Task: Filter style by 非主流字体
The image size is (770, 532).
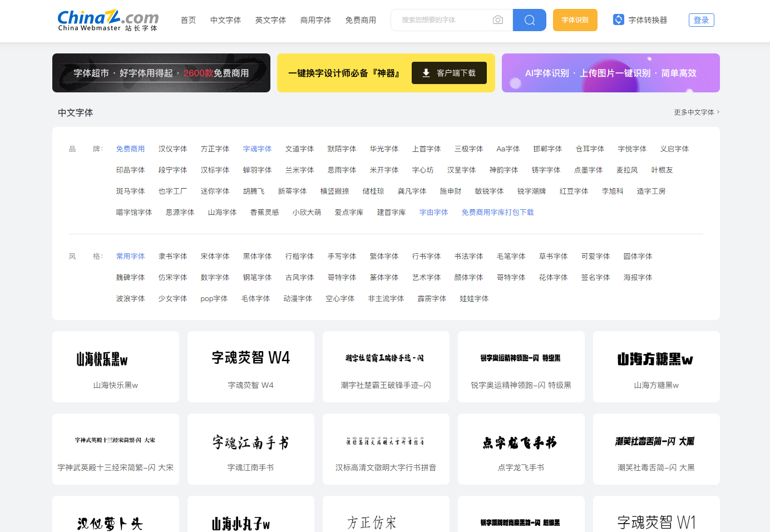Action: 386,298
